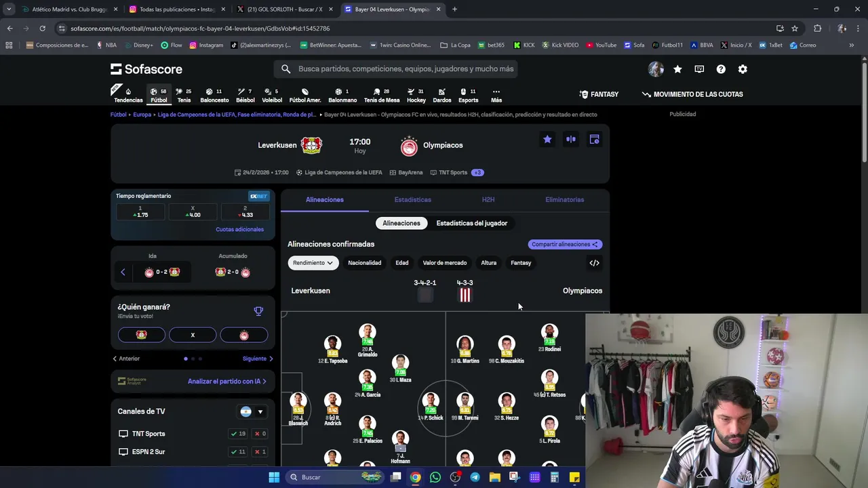This screenshot has width=868, height=488.
Task: Go back with Anterior poll arrow
Action: 126,359
